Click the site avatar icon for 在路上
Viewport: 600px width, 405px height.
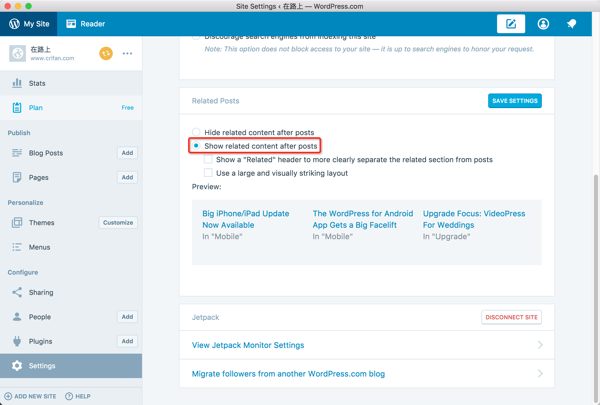[x=17, y=53]
